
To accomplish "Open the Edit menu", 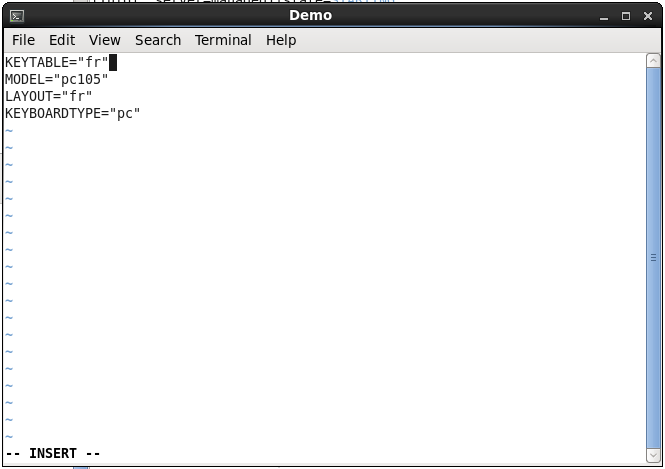I will [62, 40].
